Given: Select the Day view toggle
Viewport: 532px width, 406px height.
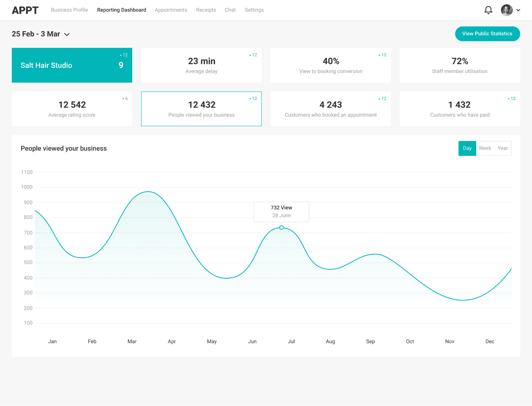Looking at the screenshot, I should point(467,148).
